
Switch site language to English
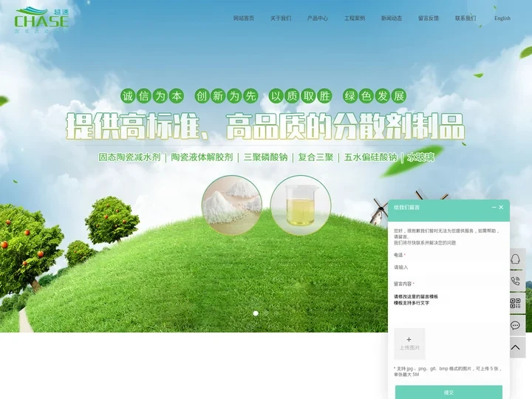(502, 18)
